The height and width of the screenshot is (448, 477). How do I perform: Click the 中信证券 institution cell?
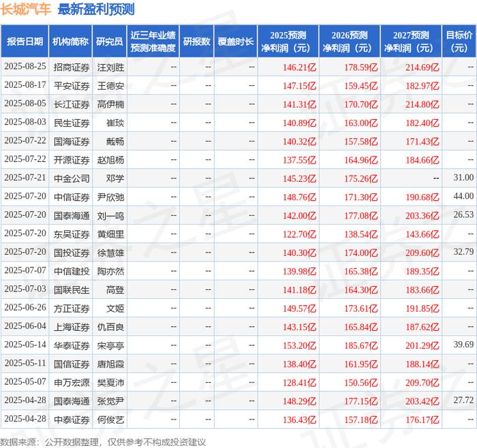click(x=72, y=197)
